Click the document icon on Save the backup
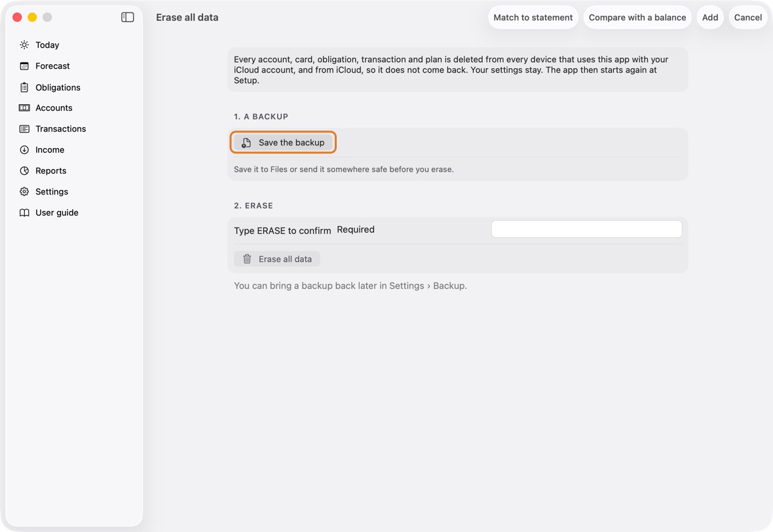 point(246,142)
